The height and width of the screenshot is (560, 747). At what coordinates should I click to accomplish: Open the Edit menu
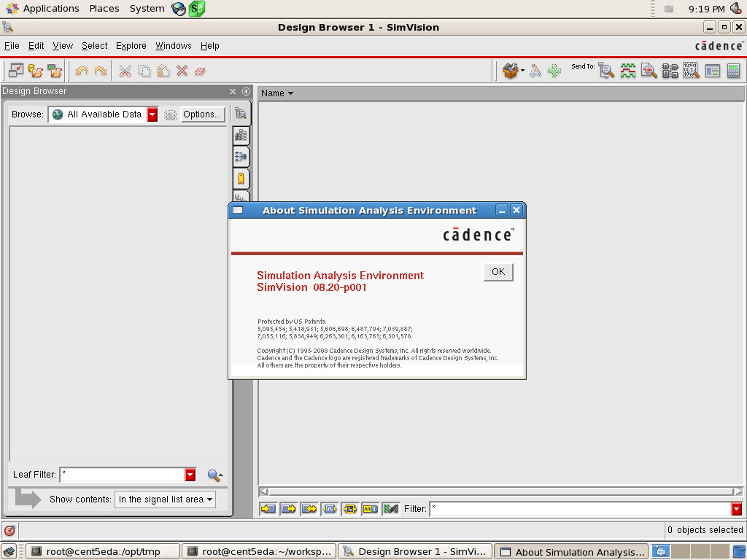36,46
